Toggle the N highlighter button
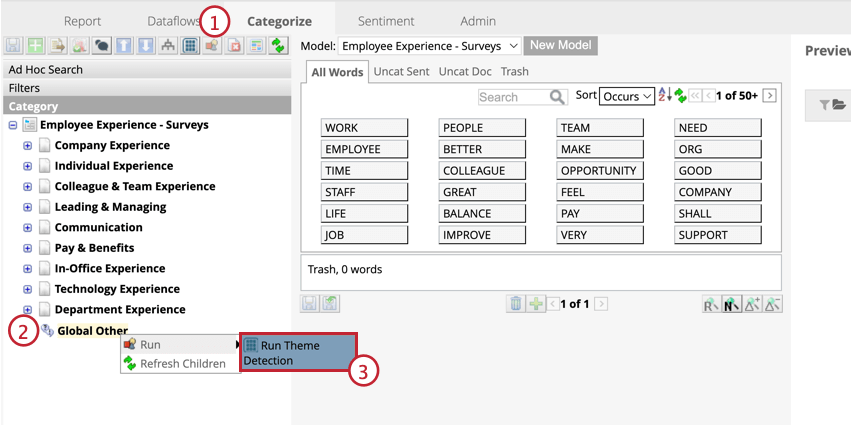Screen dimensions: 851x425 coord(732,304)
